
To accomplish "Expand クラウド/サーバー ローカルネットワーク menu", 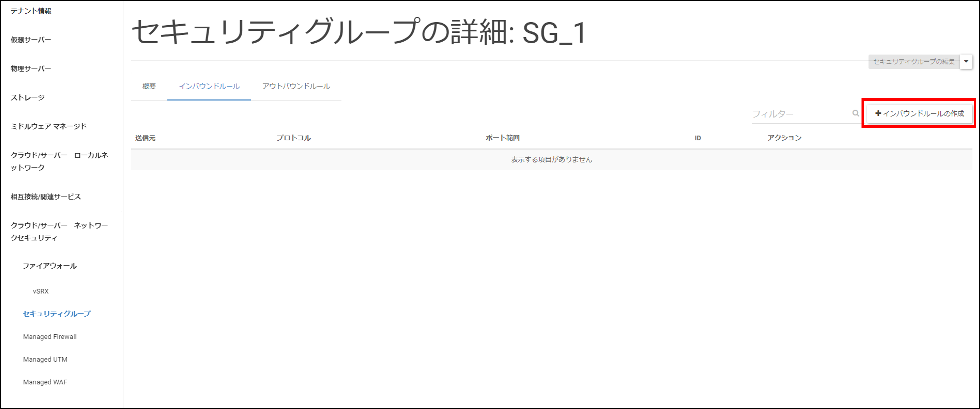I will tap(59, 162).
